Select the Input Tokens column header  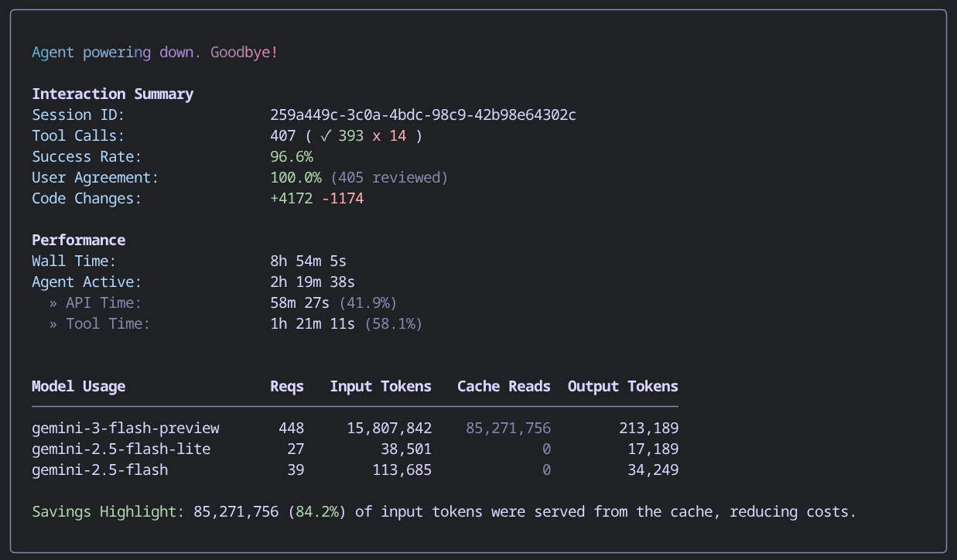[381, 386]
